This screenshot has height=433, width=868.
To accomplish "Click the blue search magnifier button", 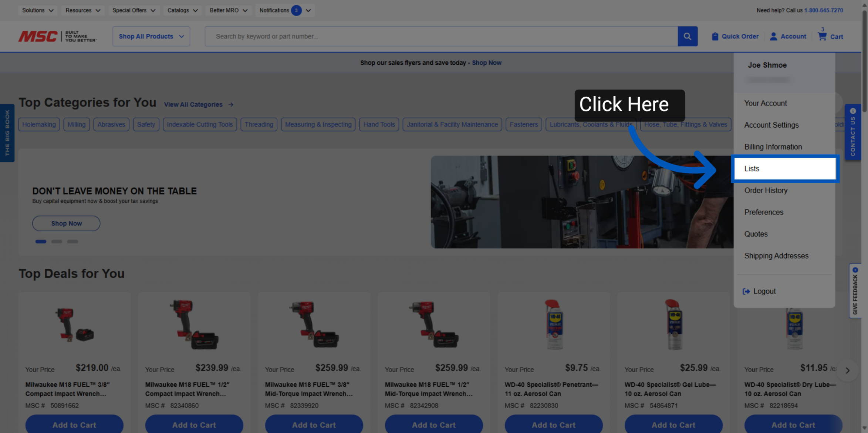I will (x=687, y=36).
